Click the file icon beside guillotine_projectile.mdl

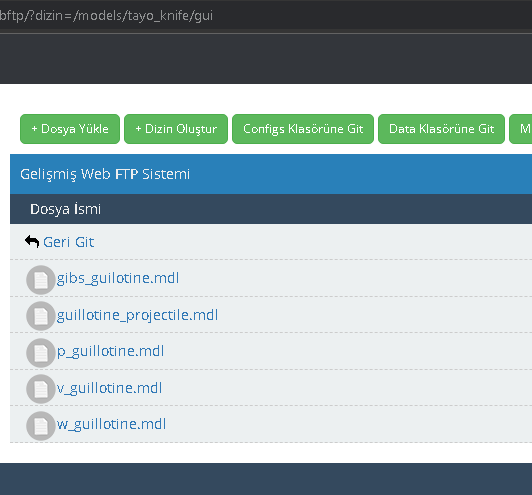[41, 316]
